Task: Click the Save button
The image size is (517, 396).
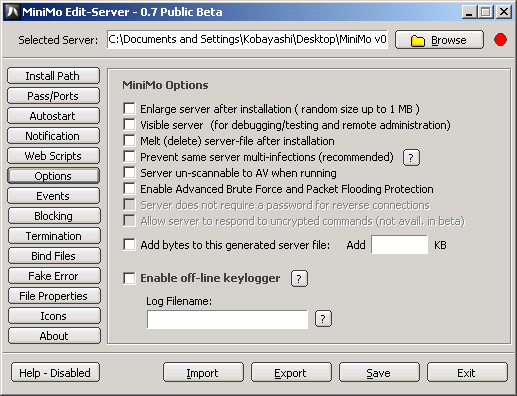Action: (x=379, y=373)
